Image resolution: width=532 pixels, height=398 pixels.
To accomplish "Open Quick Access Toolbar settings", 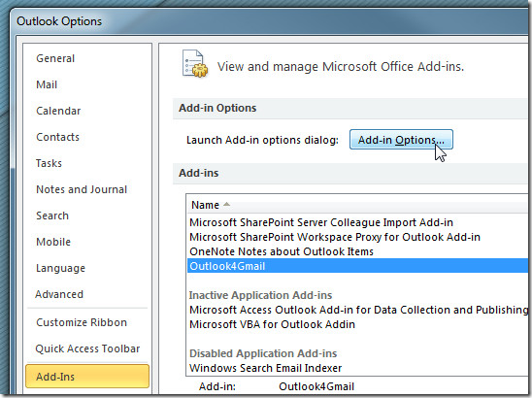I will pos(88,348).
